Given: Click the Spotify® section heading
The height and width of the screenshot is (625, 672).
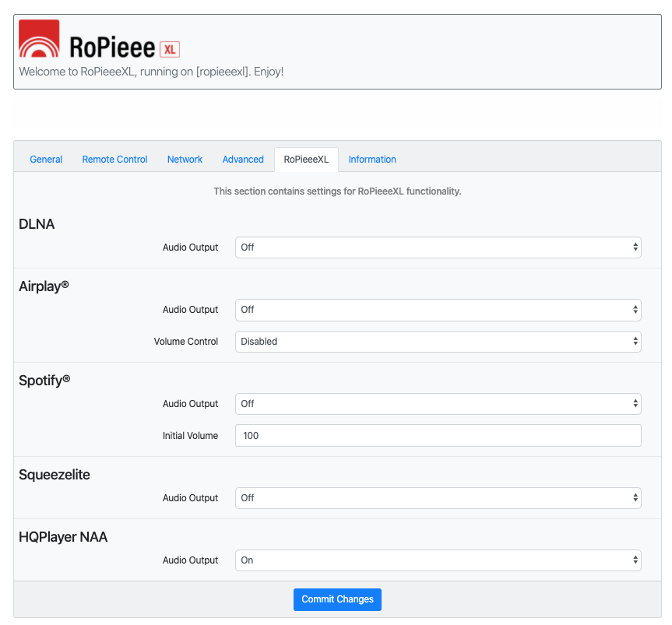Looking at the screenshot, I should click(x=44, y=381).
